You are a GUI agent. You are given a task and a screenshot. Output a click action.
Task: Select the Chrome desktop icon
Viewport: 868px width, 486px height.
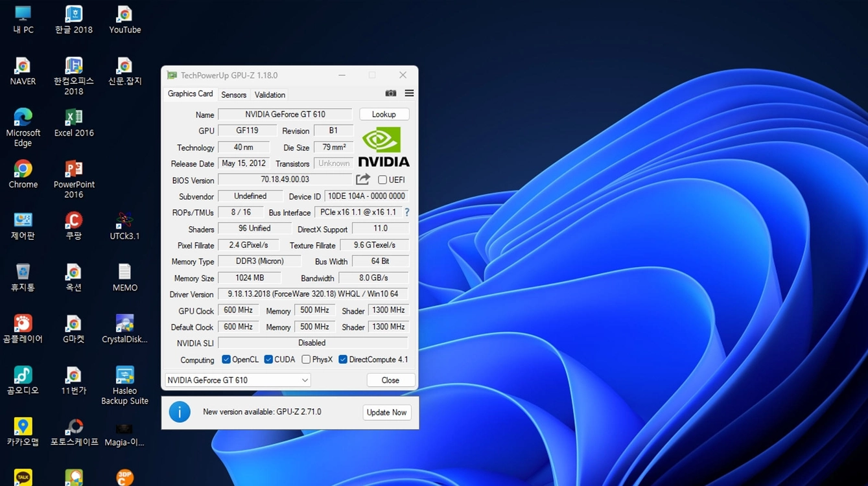click(23, 174)
